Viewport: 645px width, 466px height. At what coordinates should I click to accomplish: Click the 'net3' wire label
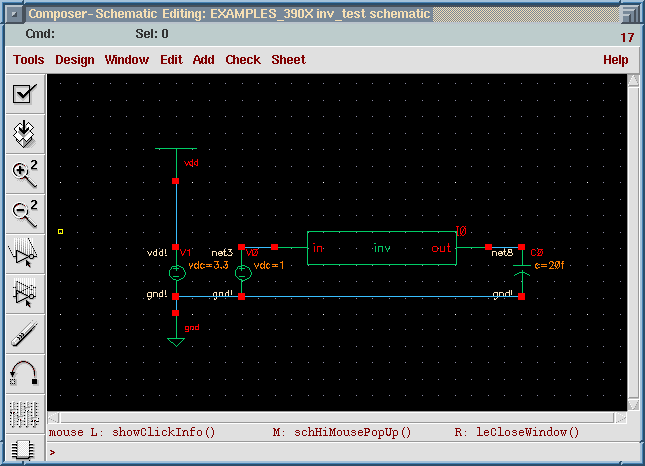[222, 253]
